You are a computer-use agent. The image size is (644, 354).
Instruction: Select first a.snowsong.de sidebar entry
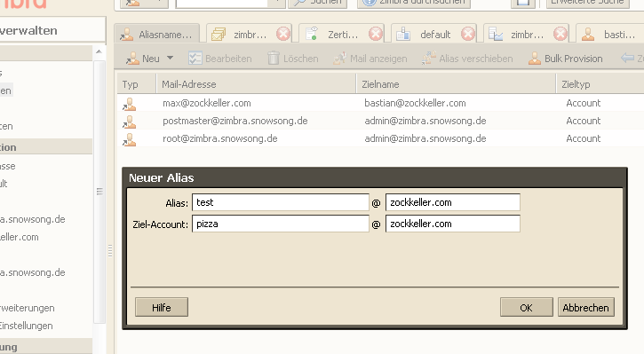click(33, 219)
